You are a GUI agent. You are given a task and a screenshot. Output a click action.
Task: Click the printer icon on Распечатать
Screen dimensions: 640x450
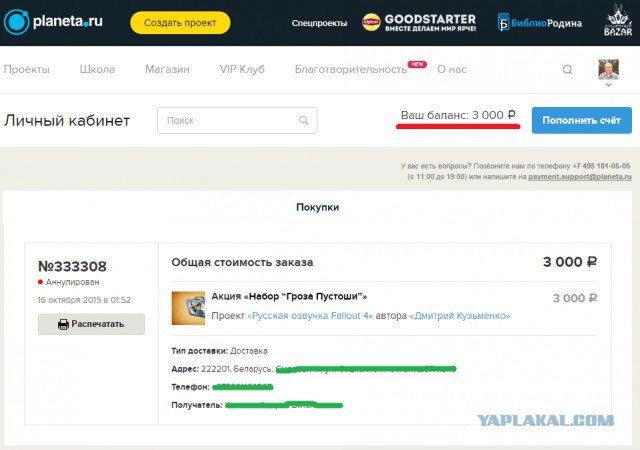click(x=63, y=324)
